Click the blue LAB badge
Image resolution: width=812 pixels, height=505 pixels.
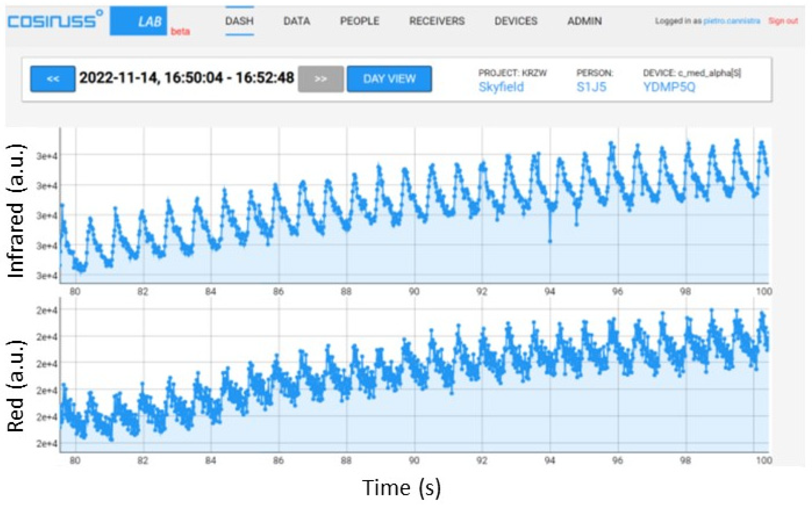(139, 21)
